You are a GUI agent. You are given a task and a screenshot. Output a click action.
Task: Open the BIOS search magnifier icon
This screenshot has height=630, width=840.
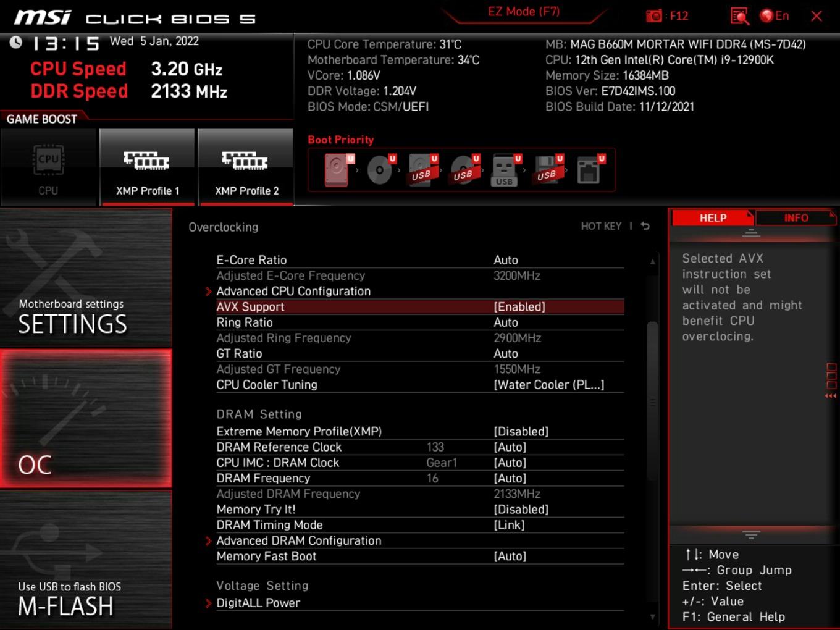(x=739, y=16)
